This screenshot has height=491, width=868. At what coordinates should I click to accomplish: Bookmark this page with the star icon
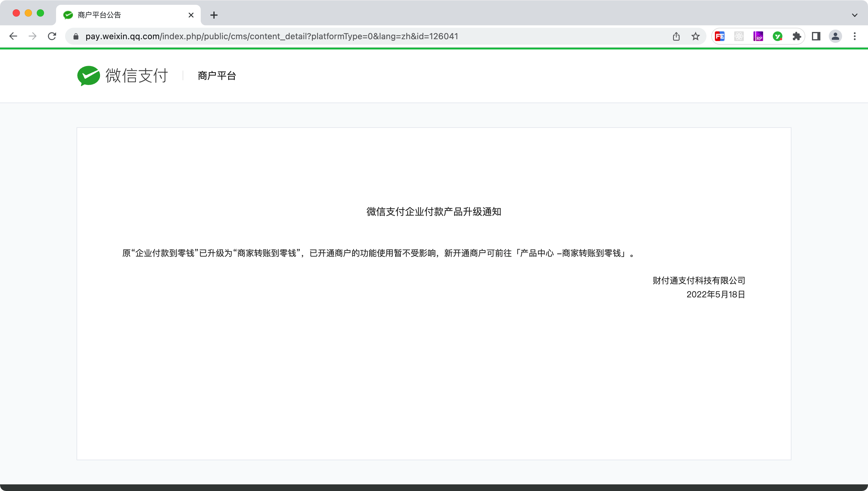(x=696, y=36)
